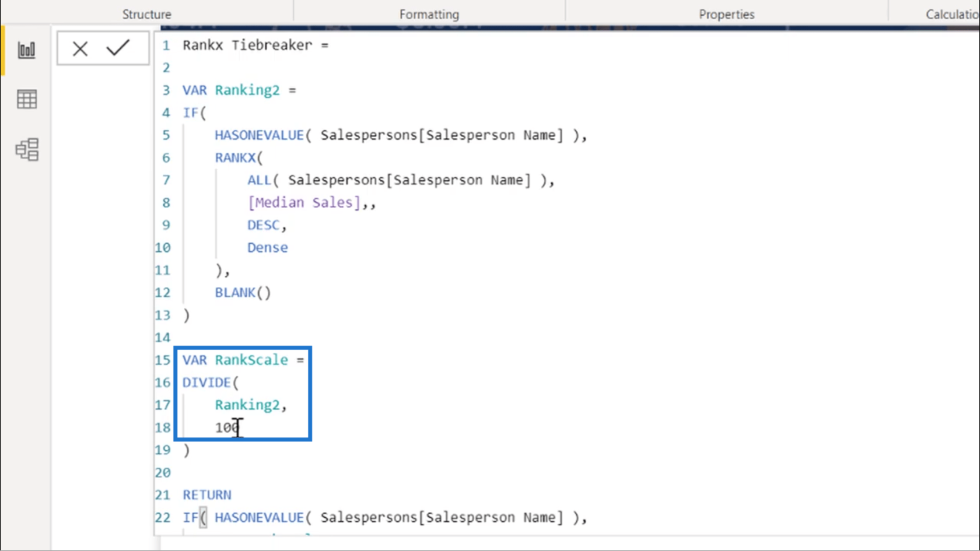
Task: Click HASONEVALUE on line 22
Action: 259,518
